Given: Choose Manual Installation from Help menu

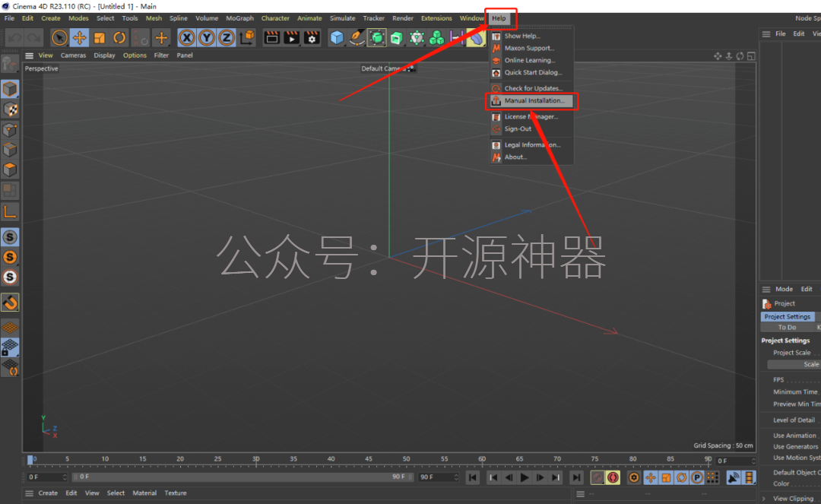Looking at the screenshot, I should pyautogui.click(x=531, y=100).
